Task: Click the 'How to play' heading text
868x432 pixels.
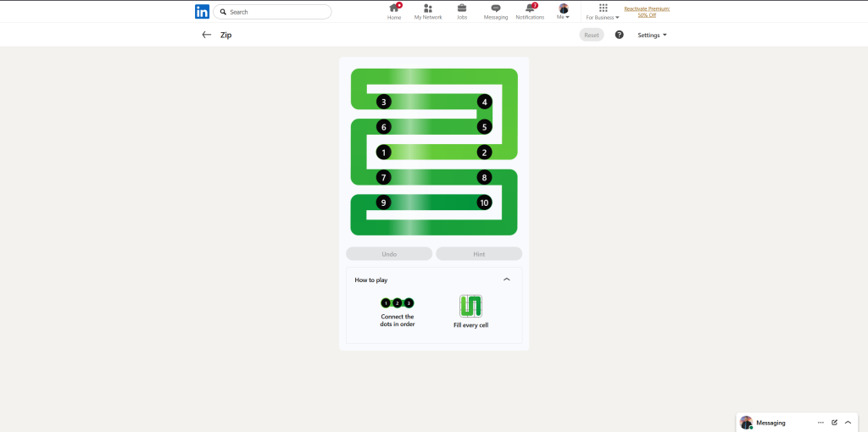Action: point(371,280)
